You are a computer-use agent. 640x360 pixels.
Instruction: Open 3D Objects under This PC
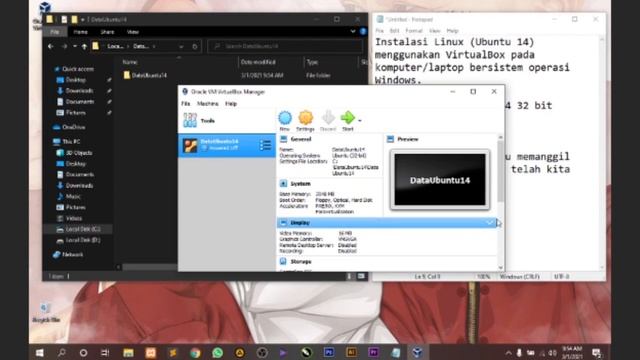(x=74, y=153)
